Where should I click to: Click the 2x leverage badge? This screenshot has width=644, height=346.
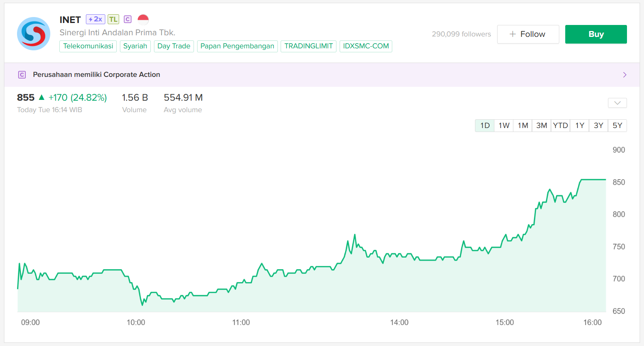point(95,19)
